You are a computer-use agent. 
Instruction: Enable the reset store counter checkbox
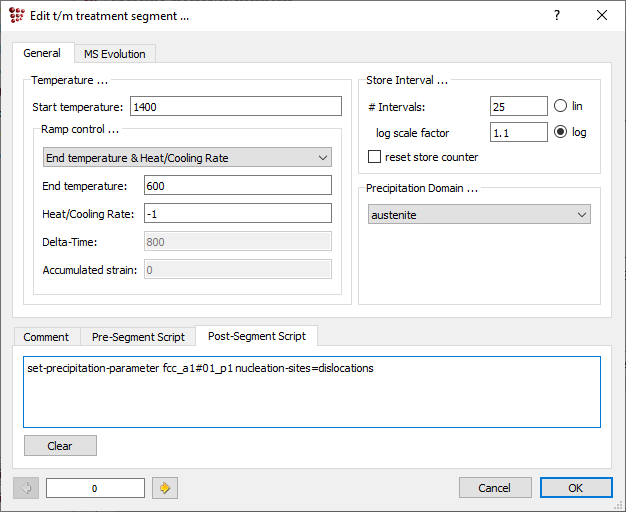(375, 157)
